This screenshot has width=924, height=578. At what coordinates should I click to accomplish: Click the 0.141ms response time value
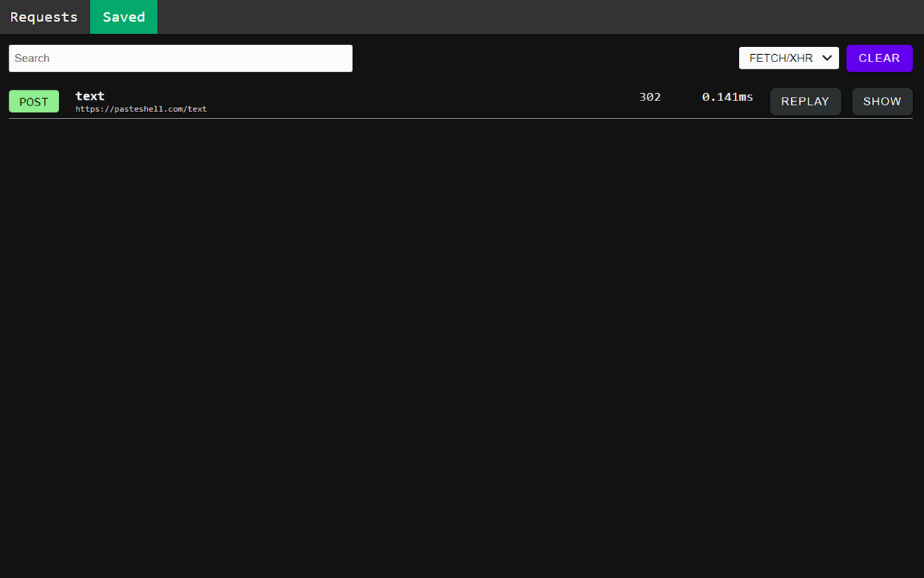click(x=727, y=97)
